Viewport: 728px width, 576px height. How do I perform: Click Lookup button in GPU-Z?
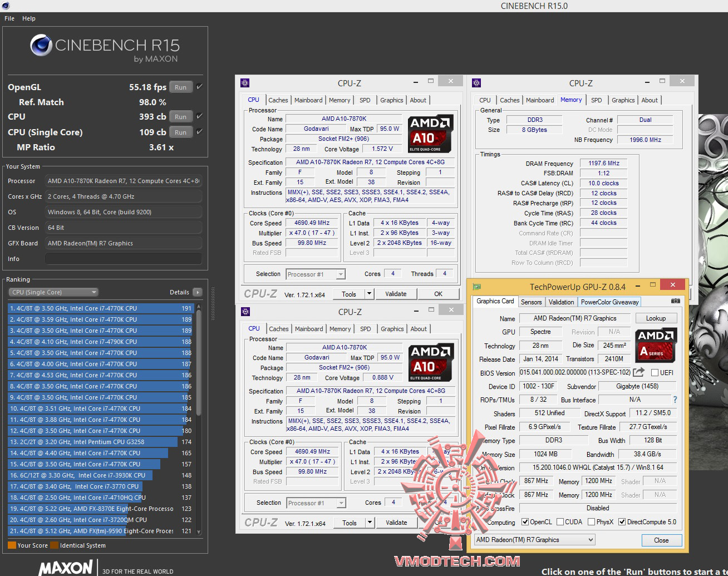pyautogui.click(x=656, y=318)
